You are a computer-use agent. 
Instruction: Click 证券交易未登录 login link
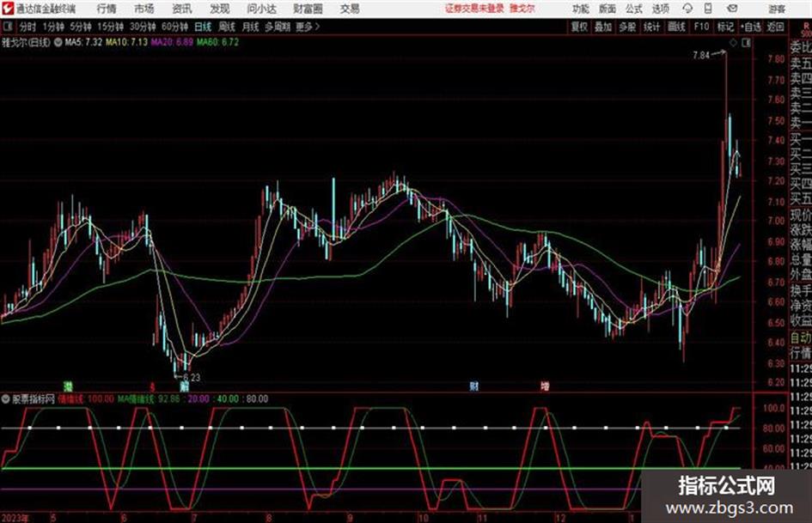click(x=474, y=9)
